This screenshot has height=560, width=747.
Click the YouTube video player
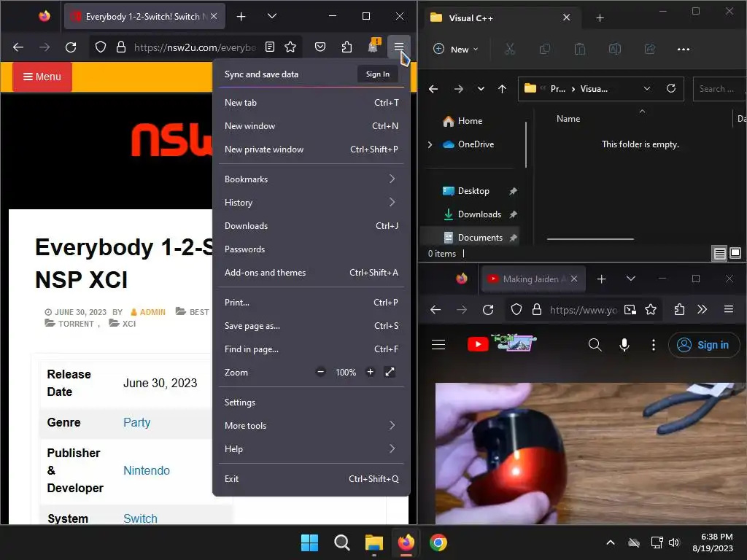[x=591, y=454]
